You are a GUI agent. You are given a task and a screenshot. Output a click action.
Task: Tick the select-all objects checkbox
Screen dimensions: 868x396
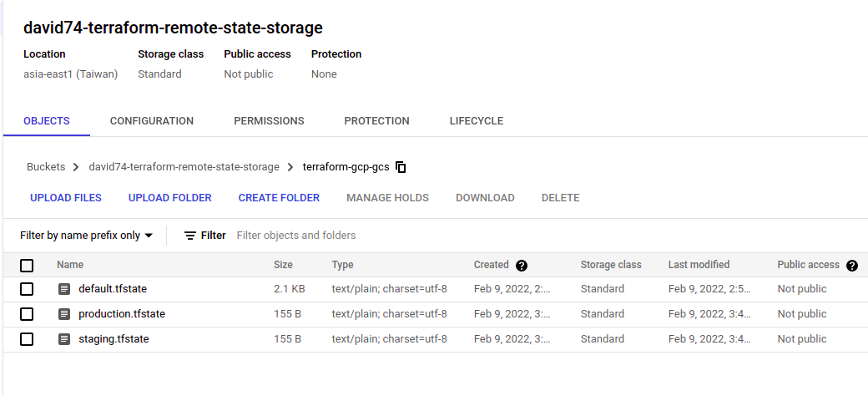27,266
